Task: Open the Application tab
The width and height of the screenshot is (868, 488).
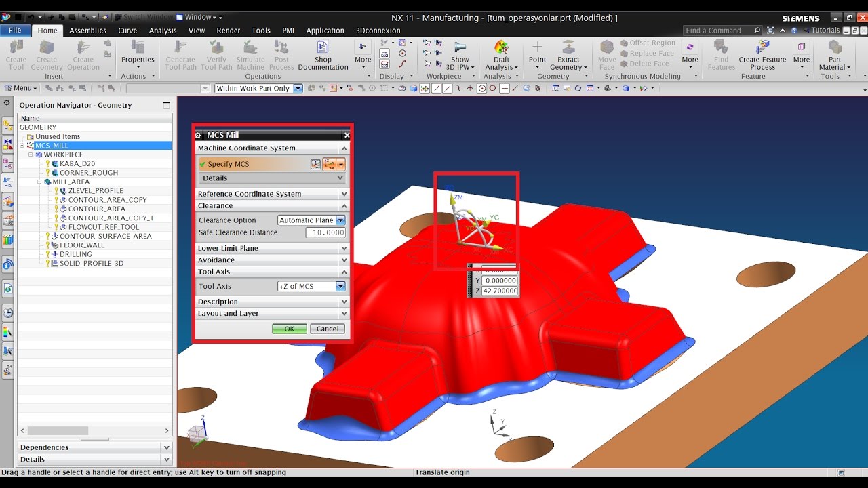Action: [325, 30]
